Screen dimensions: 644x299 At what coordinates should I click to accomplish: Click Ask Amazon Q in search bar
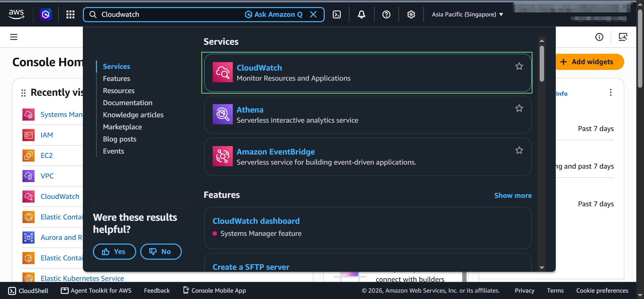tap(274, 14)
